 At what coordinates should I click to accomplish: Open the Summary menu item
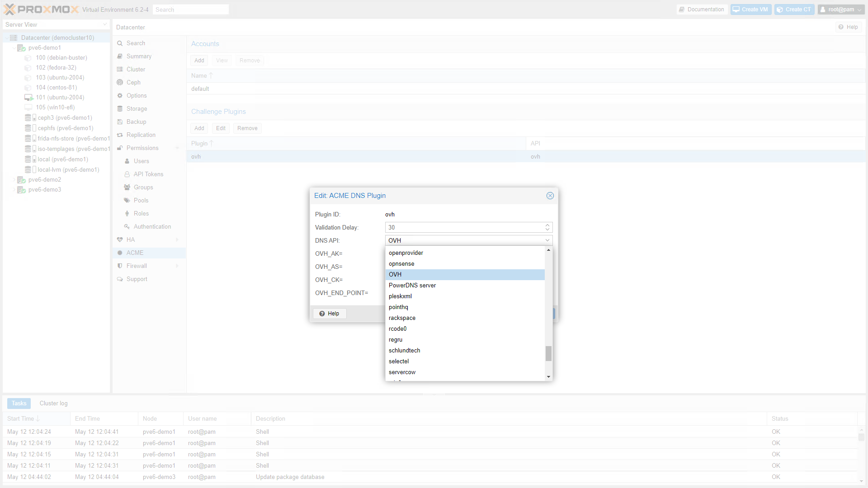139,56
